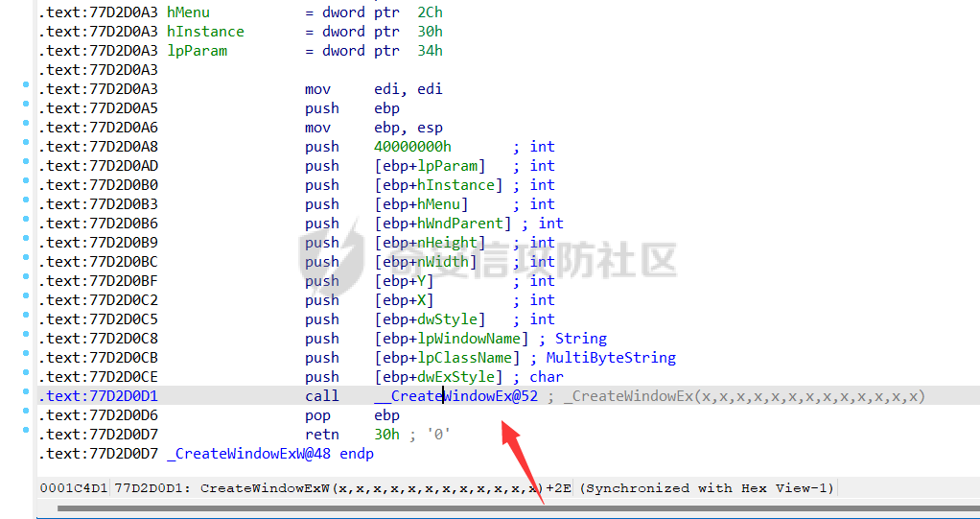Select the lpParam variable definition
This screenshot has height=519, width=980.
click(197, 51)
